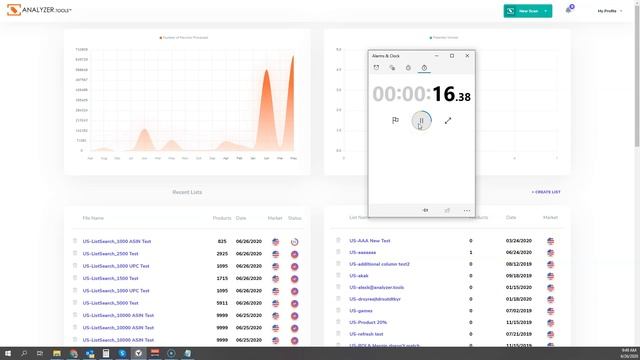Click the completed status icon for US-ListSearch_5000 Test
Screen dimensions: 640x360
(x=294, y=304)
